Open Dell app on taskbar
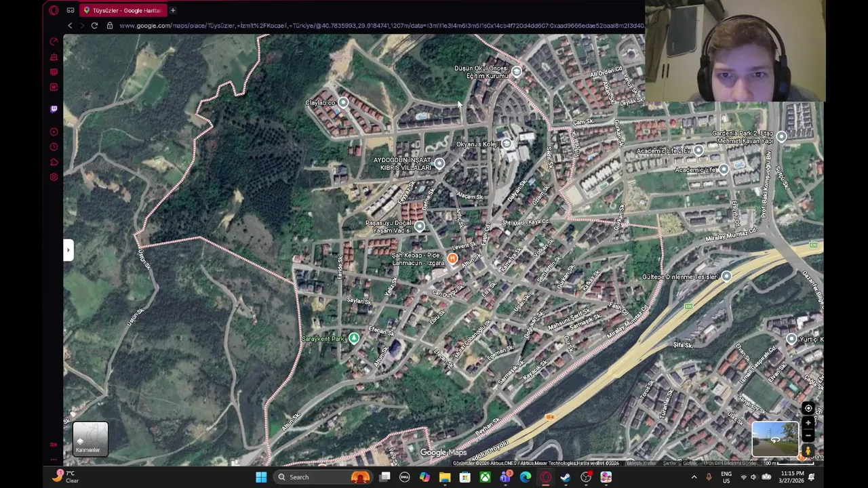868x488 pixels. [405, 477]
